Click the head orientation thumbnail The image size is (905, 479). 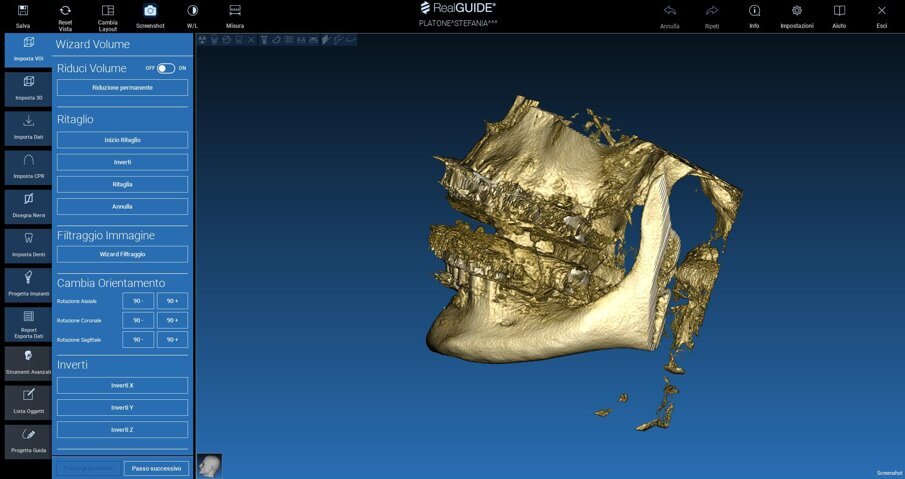pos(209,465)
